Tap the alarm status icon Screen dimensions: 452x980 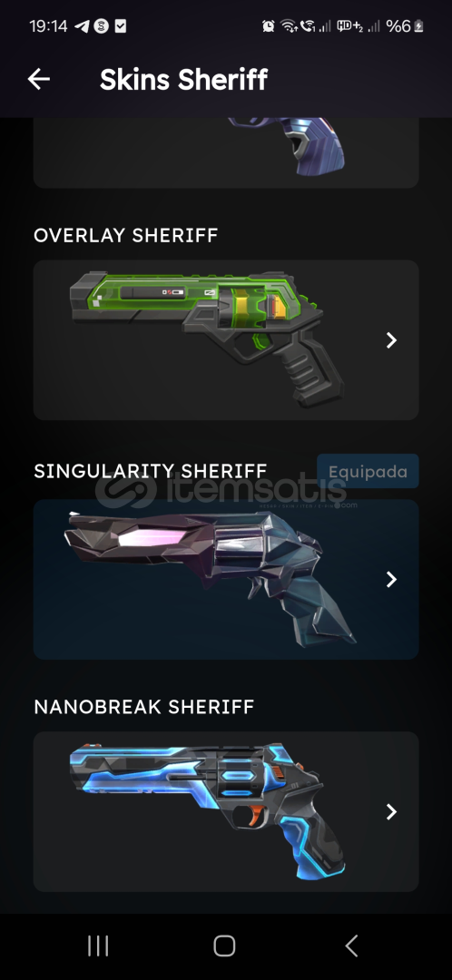coord(268,26)
